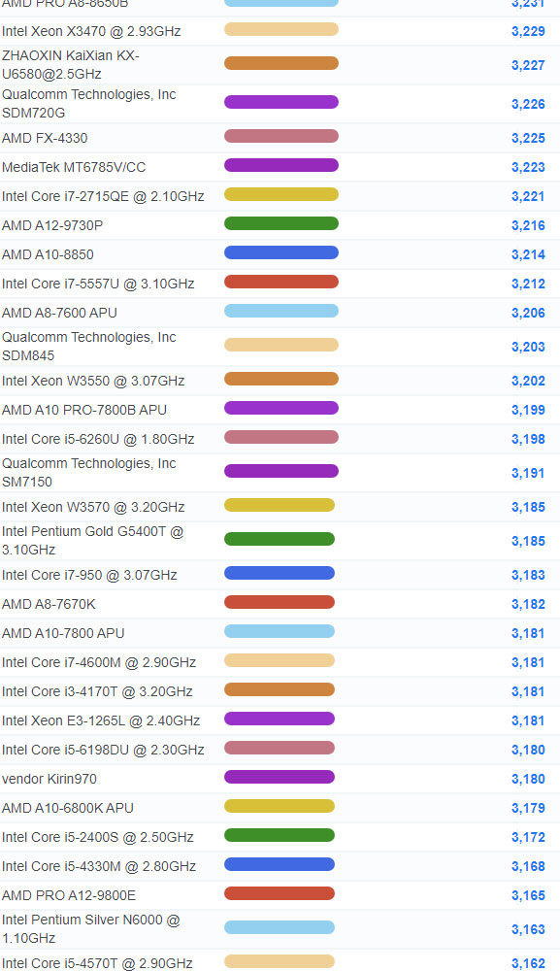Open AMD A10-7800 APU entry
Image resolution: width=560 pixels, height=971 pixels.
63,633
